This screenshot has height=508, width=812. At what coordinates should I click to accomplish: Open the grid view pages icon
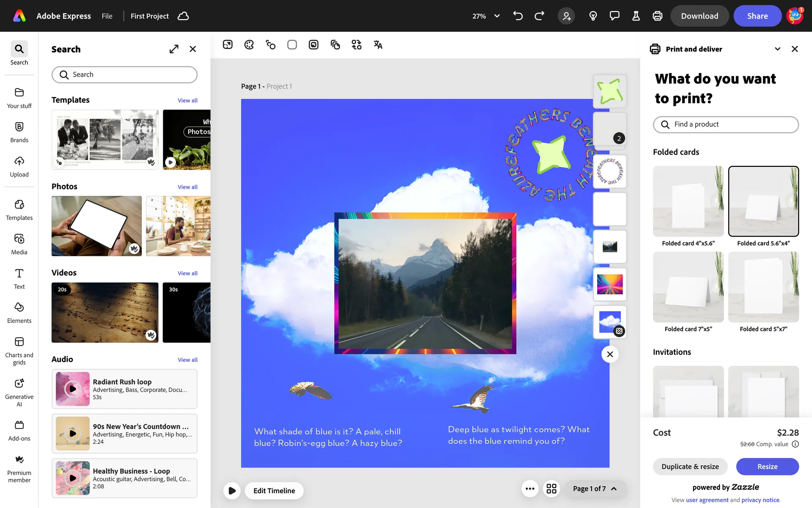coord(551,489)
